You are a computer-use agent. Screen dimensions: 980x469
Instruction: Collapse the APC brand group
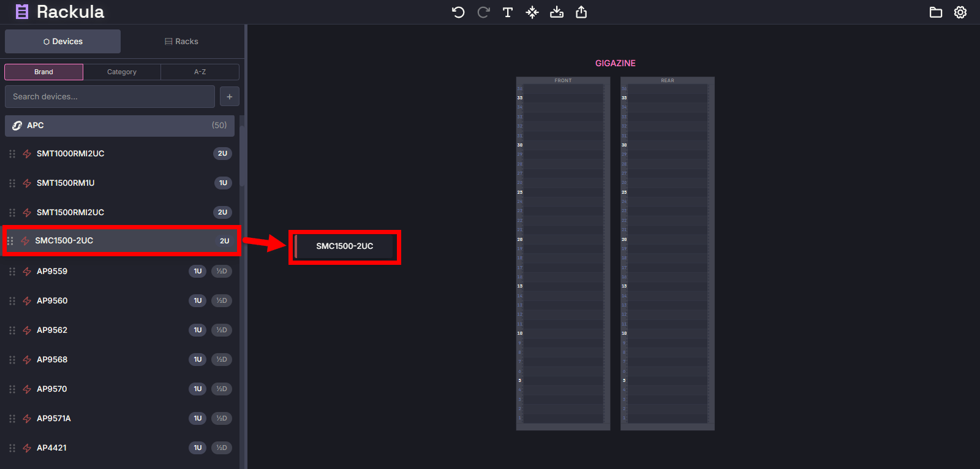click(x=119, y=126)
